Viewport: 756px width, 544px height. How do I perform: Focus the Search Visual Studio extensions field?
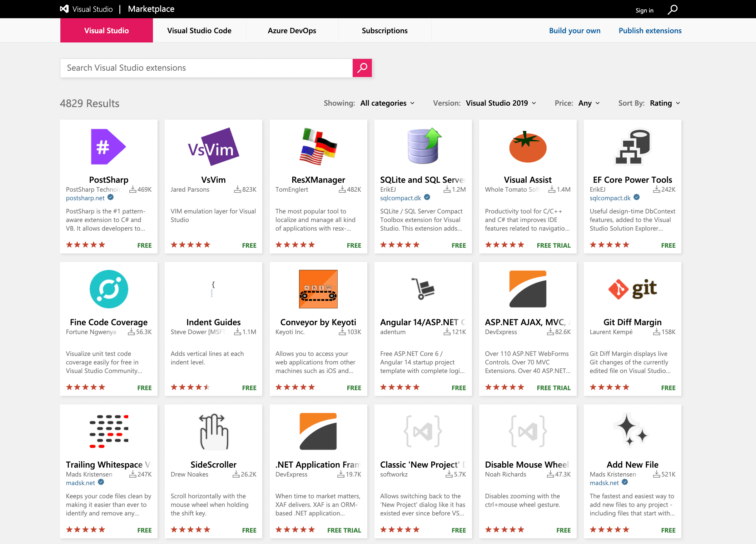(207, 68)
